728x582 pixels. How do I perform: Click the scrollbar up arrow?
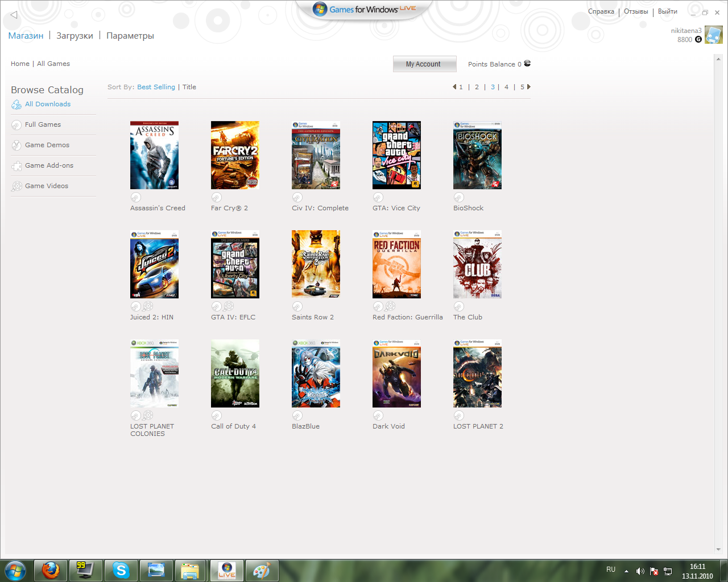[719, 59]
